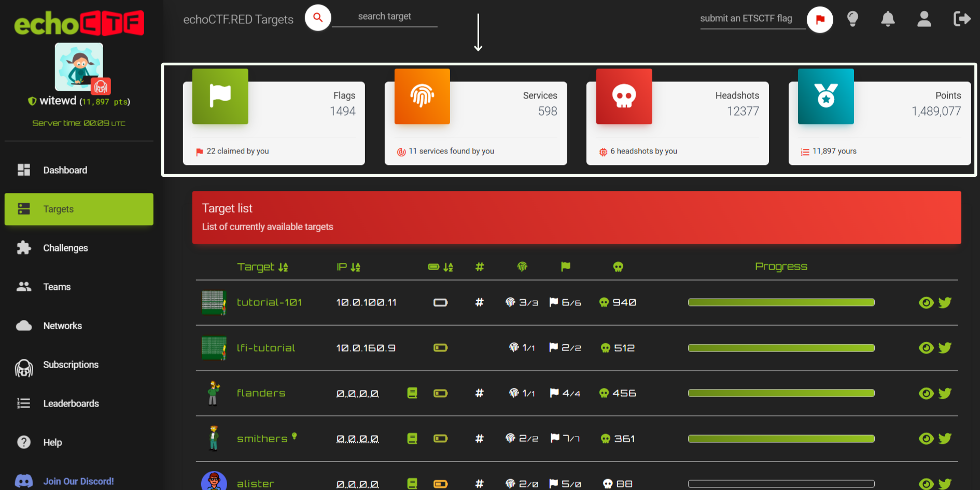This screenshot has height=490, width=980.
Task: Tweet about tutorial-101 with the Twitter icon
Action: tap(945, 302)
